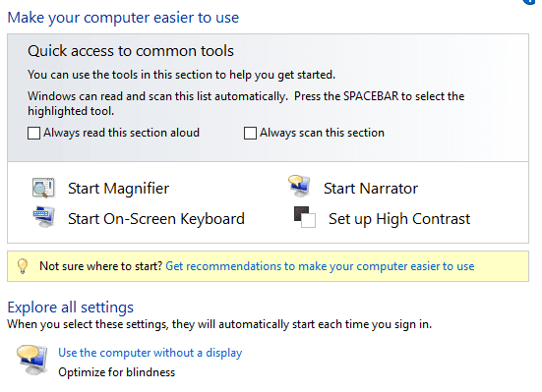Select the Start Narrator text option

371,189
